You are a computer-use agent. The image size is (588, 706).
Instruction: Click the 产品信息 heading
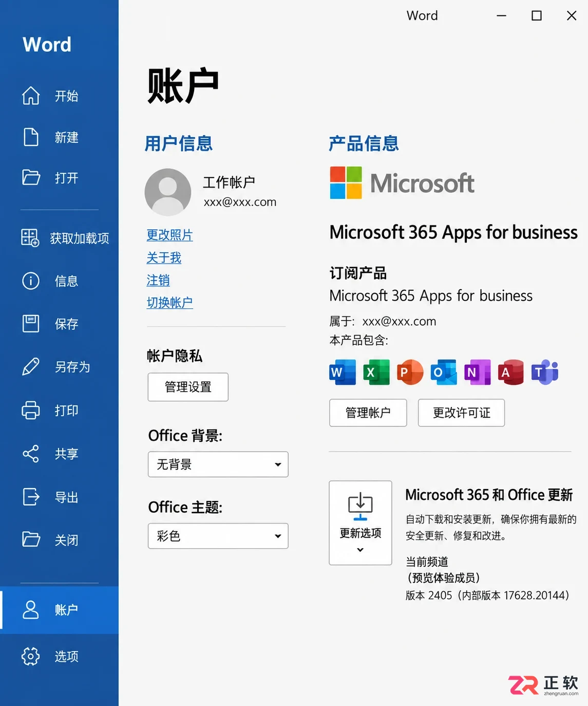click(x=364, y=143)
